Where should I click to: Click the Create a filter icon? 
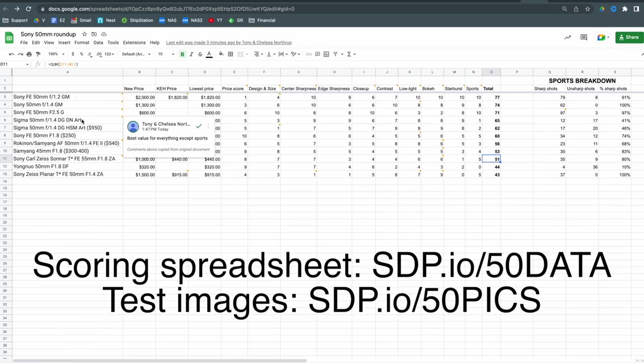pyautogui.click(x=336, y=54)
